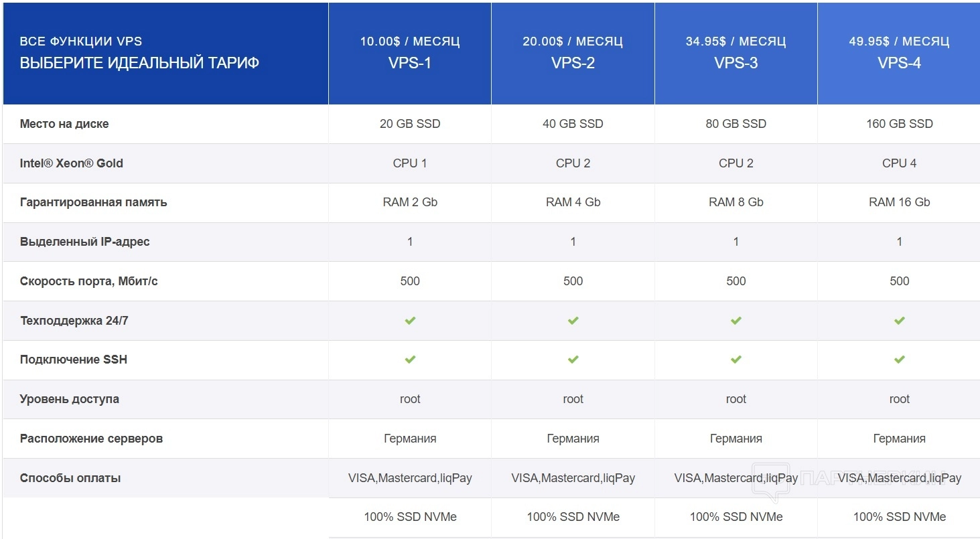
Task: Click the Техподдержка 24/7 checkmark for VPS-2
Action: [573, 321]
